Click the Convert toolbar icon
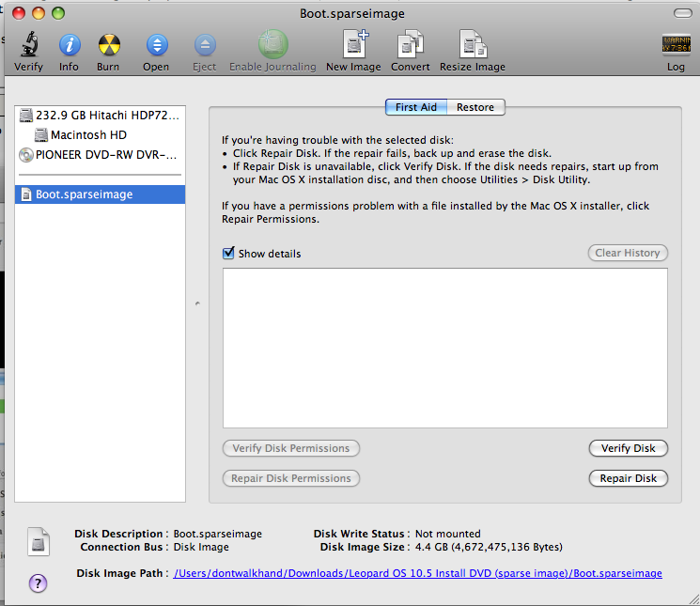Screen dimensions: 700x606 [411, 44]
